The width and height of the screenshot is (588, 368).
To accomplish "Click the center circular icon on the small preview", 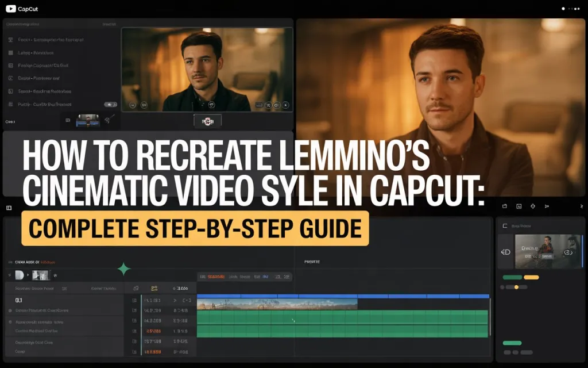I will tap(211, 105).
